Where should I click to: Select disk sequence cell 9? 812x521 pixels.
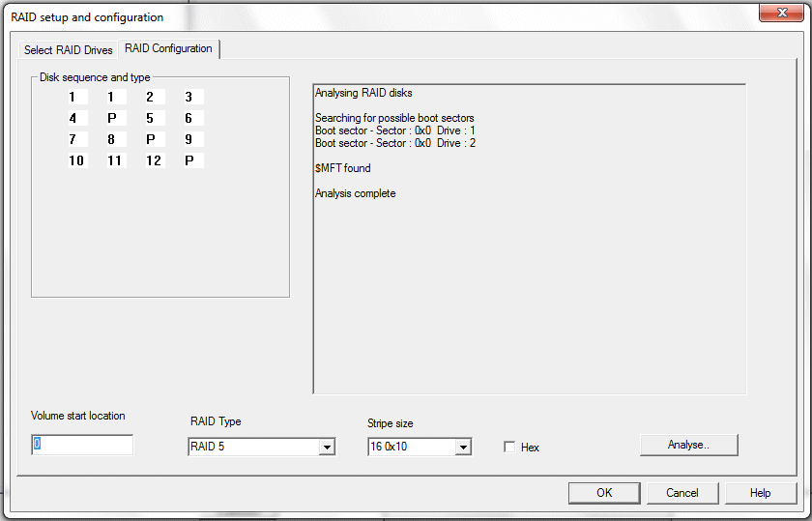189,139
